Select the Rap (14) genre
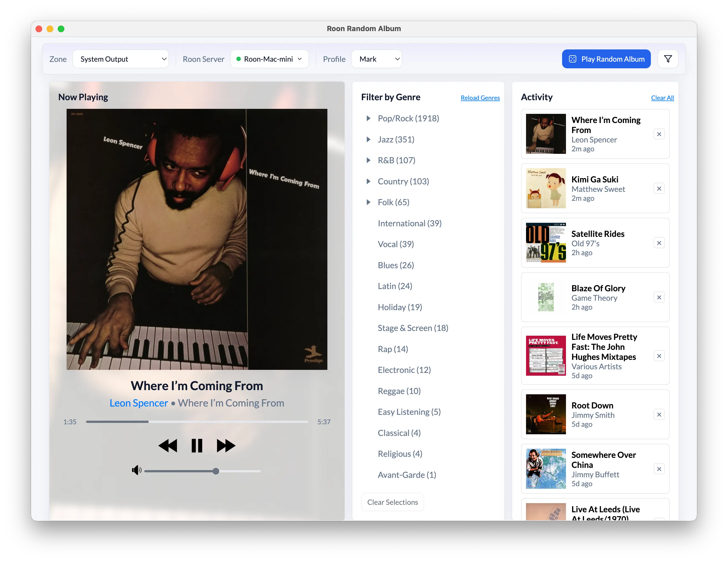This screenshot has width=728, height=562. 393,349
